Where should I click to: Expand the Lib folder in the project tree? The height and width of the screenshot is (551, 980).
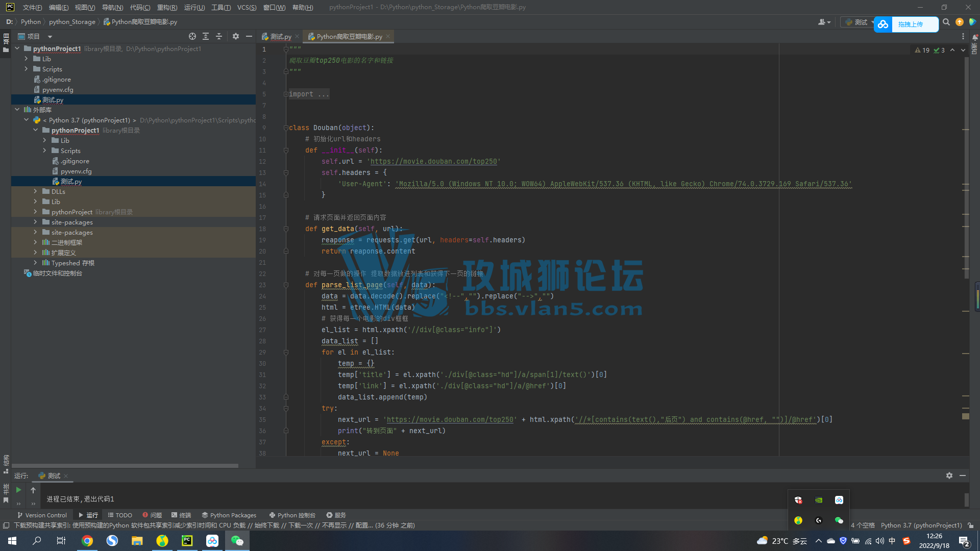tap(26, 59)
